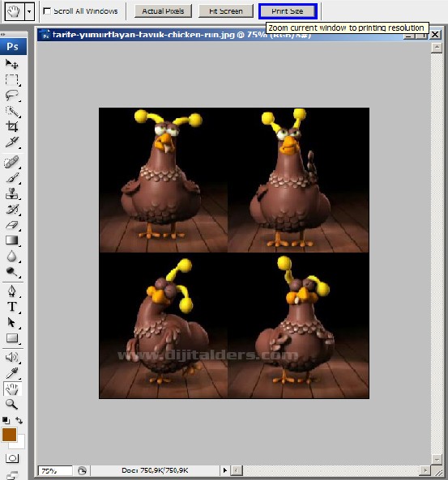This screenshot has height=480, width=448.
Task: Select the Magic Wand tool
Action: (12, 111)
